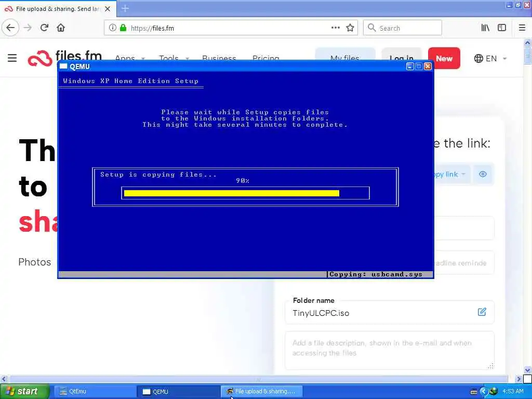Click the Windows Start button
Screen dimensions: 532x399
(x=24, y=392)
